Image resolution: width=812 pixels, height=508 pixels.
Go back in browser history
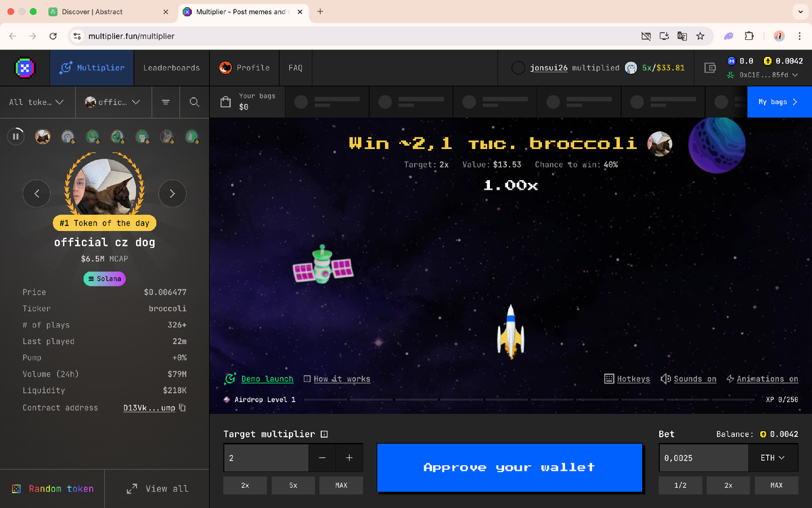click(x=13, y=36)
